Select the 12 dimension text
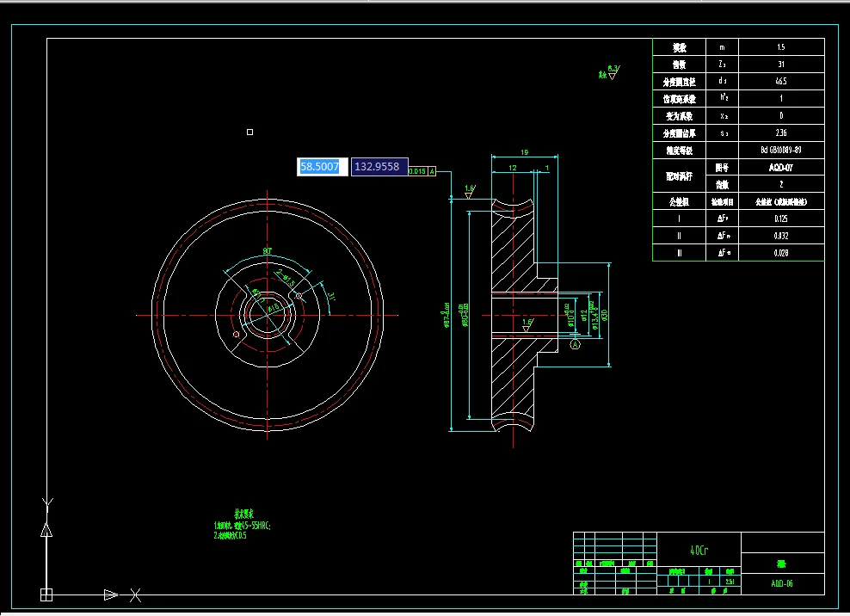This screenshot has height=616, width=850. [512, 168]
